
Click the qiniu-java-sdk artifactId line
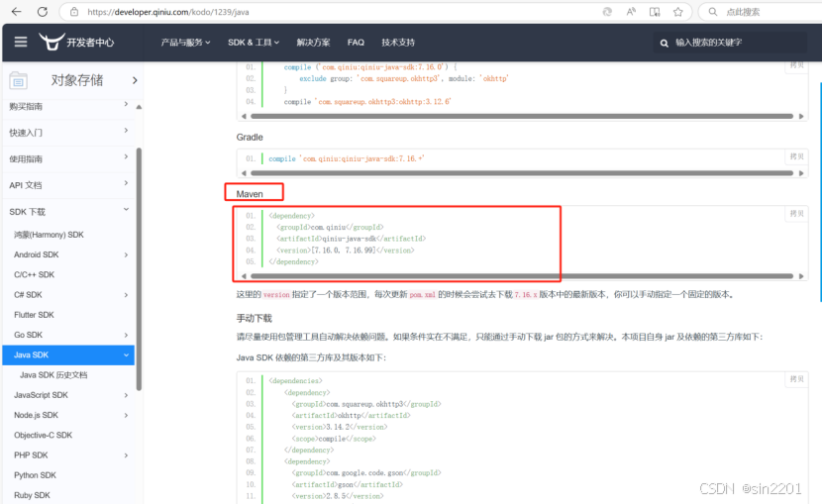(x=352, y=239)
